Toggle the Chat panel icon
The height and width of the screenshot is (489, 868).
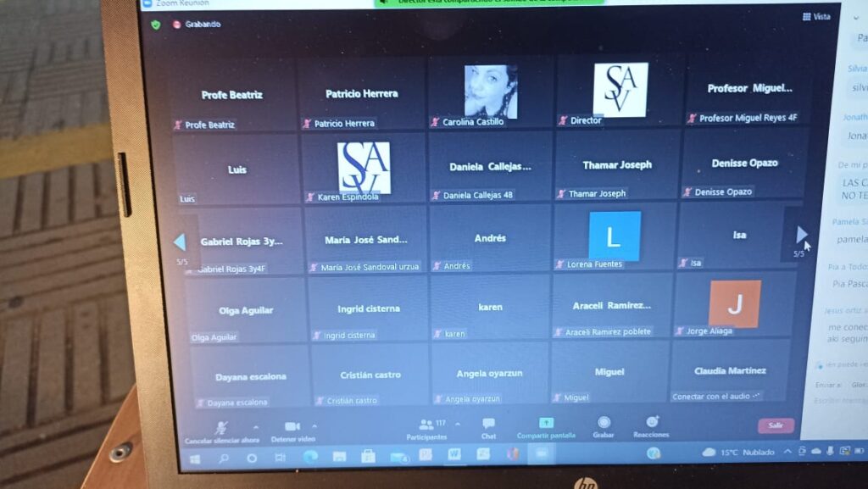[488, 424]
